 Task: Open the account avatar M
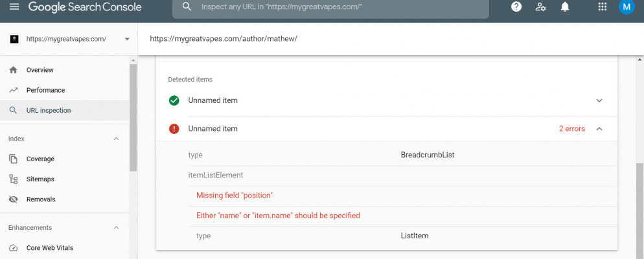(627, 7)
